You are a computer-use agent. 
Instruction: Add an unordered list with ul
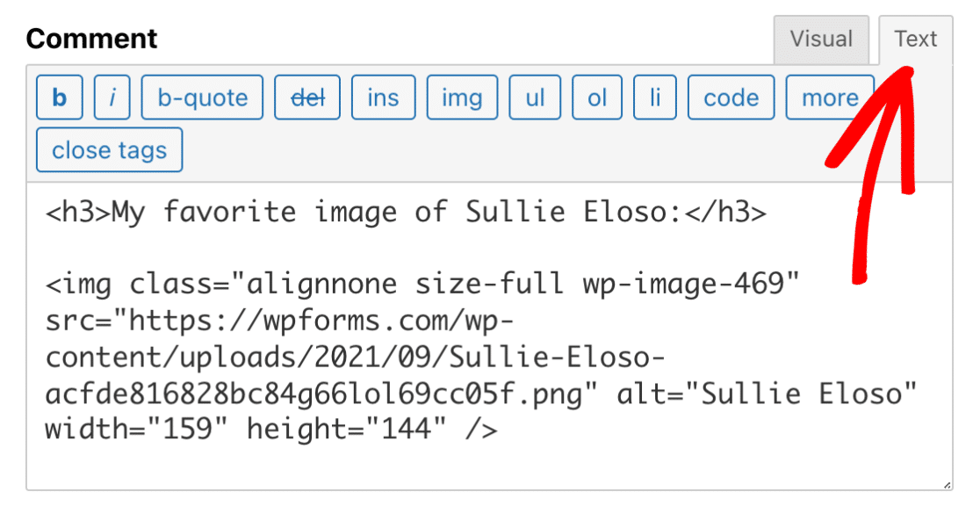click(536, 98)
